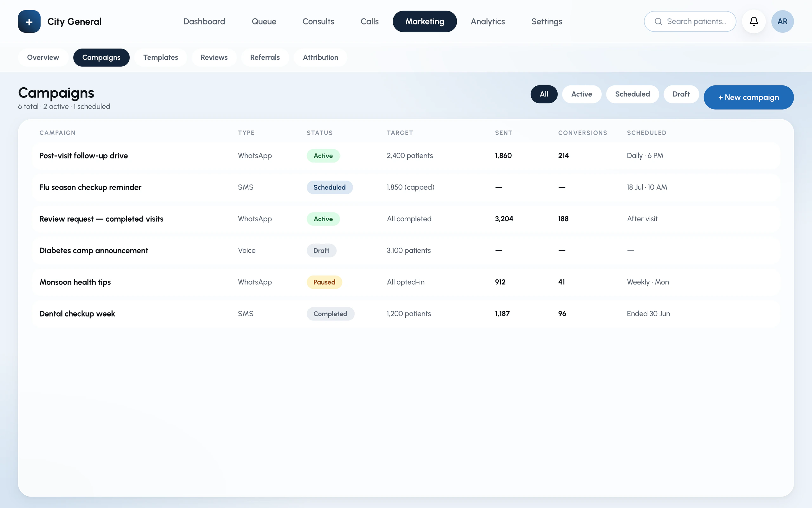Image resolution: width=812 pixels, height=508 pixels.
Task: Open Settings from the top bar
Action: click(547, 22)
